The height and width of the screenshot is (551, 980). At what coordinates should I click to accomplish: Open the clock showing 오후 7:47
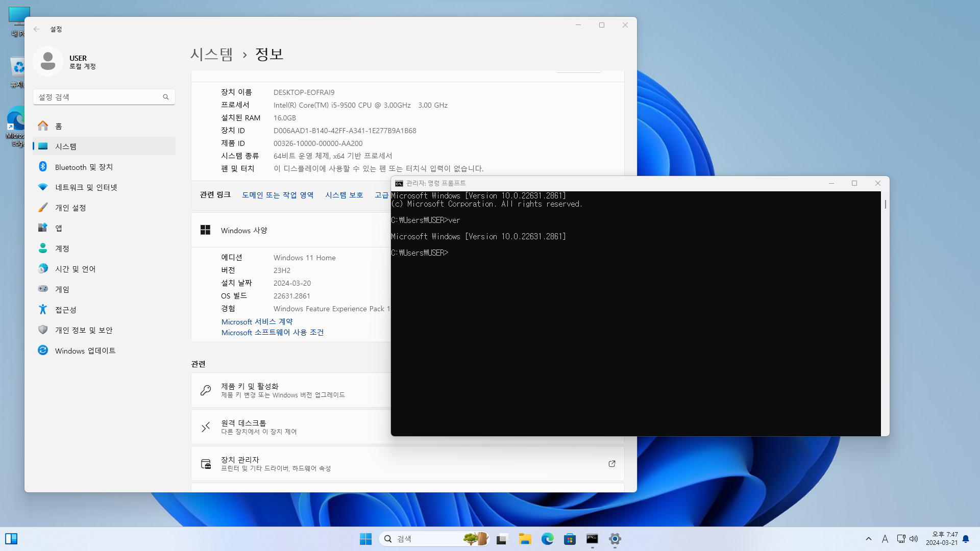click(942, 539)
